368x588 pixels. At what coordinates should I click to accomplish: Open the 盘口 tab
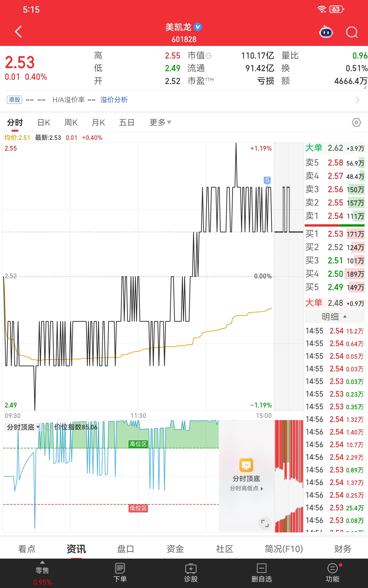coord(126,549)
